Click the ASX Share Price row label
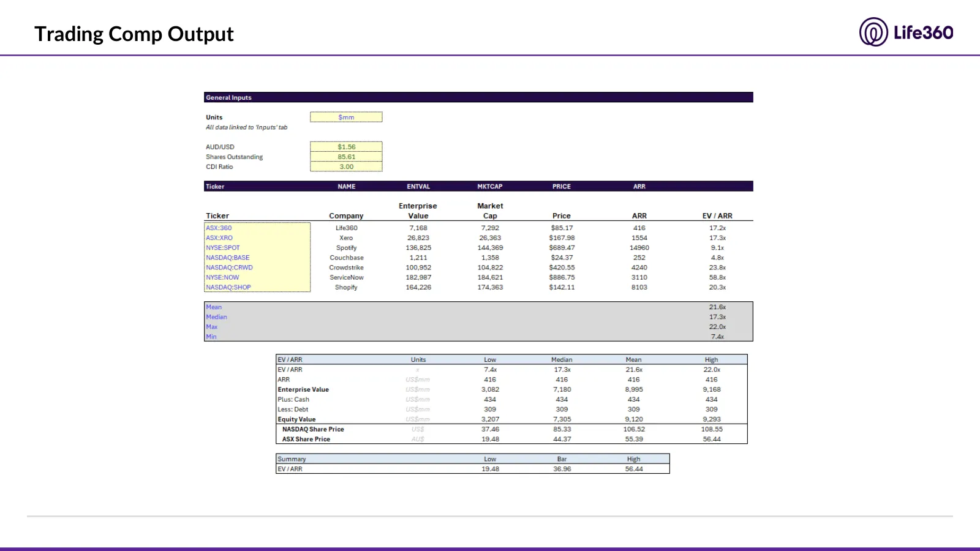980x551 pixels. (306, 439)
